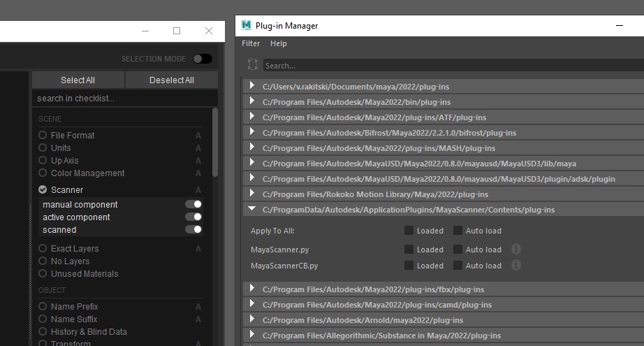This screenshot has width=644, height=346.
Task: Click the Select All button
Action: [x=78, y=80]
